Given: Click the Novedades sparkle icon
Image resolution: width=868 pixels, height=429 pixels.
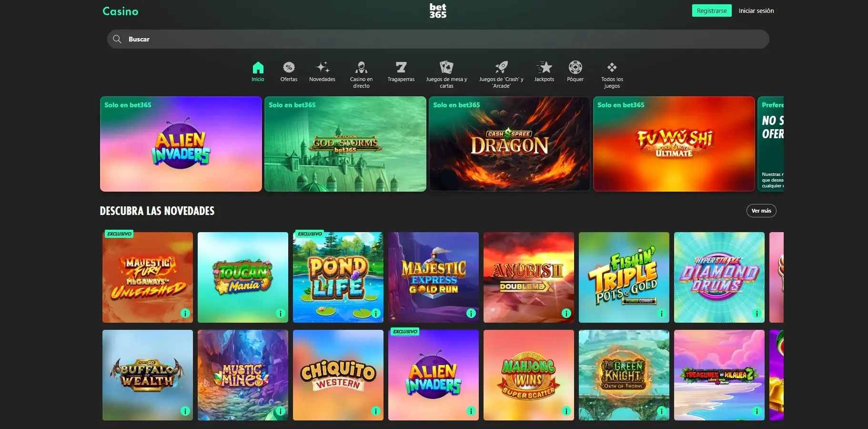Looking at the screenshot, I should (322, 67).
